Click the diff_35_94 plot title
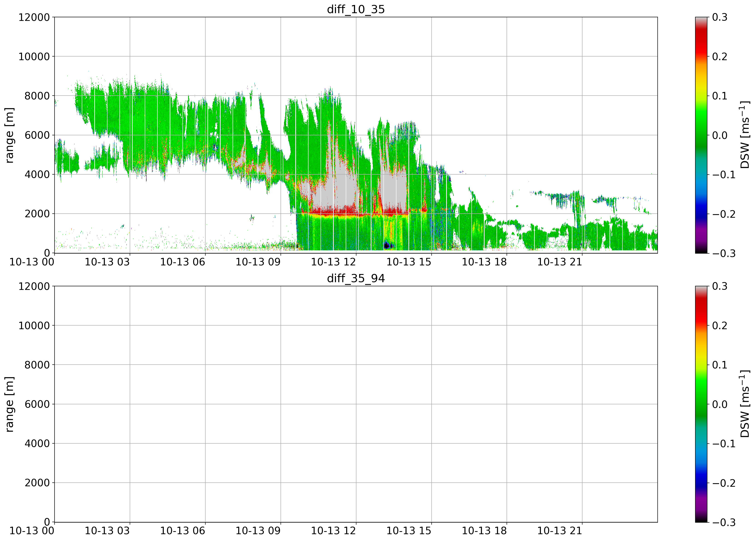This screenshot has width=756, height=541. [356, 278]
